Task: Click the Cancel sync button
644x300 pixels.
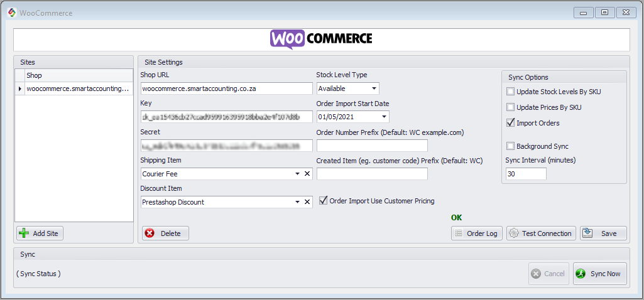Action: point(548,274)
